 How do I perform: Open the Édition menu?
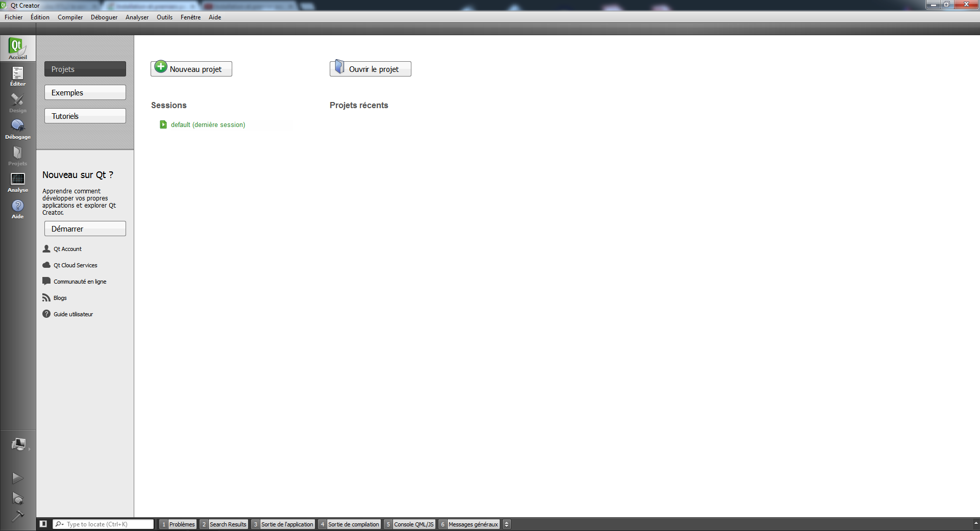[x=40, y=17]
